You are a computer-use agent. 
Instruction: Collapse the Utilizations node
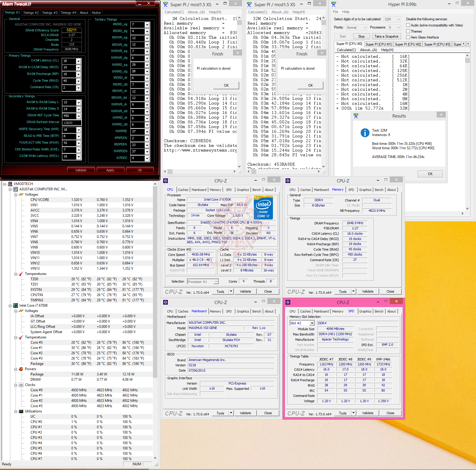coord(16,412)
